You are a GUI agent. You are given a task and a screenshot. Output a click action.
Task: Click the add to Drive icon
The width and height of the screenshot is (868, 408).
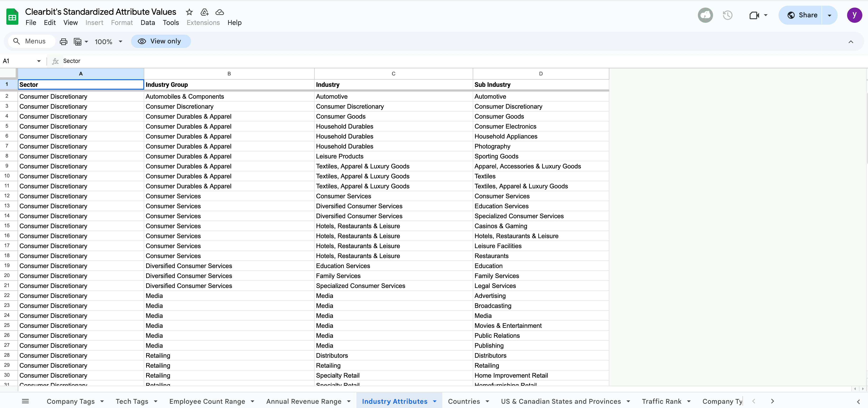point(204,12)
